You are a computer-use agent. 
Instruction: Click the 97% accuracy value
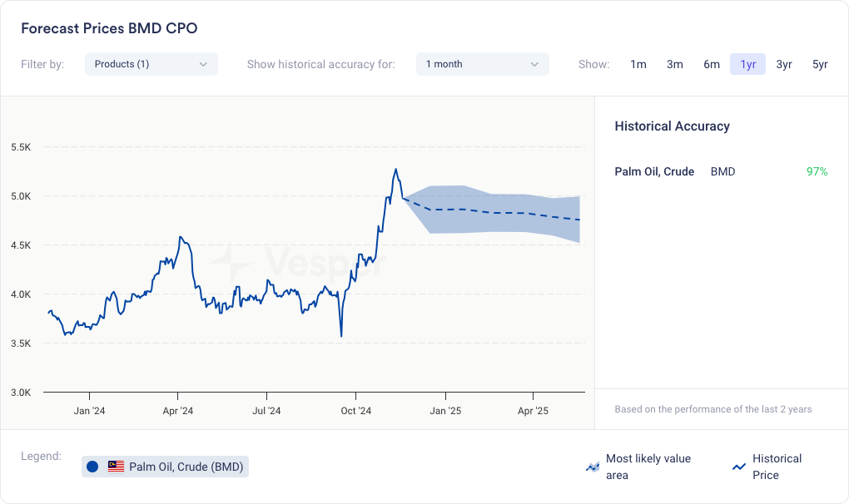pyautogui.click(x=817, y=171)
